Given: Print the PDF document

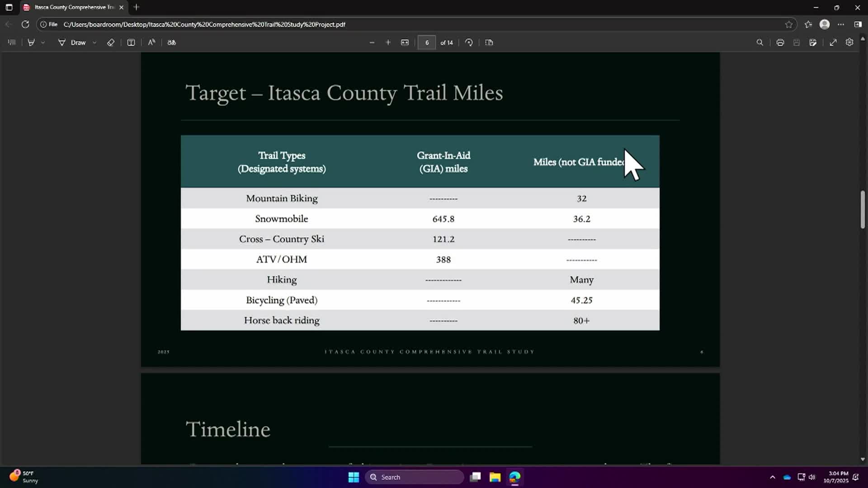Looking at the screenshot, I should click(x=780, y=42).
